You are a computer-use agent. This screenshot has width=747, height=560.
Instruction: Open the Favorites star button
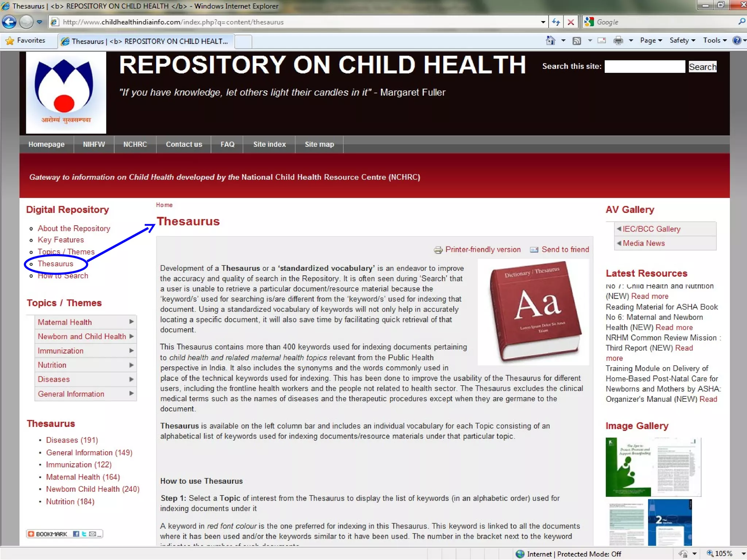point(26,40)
